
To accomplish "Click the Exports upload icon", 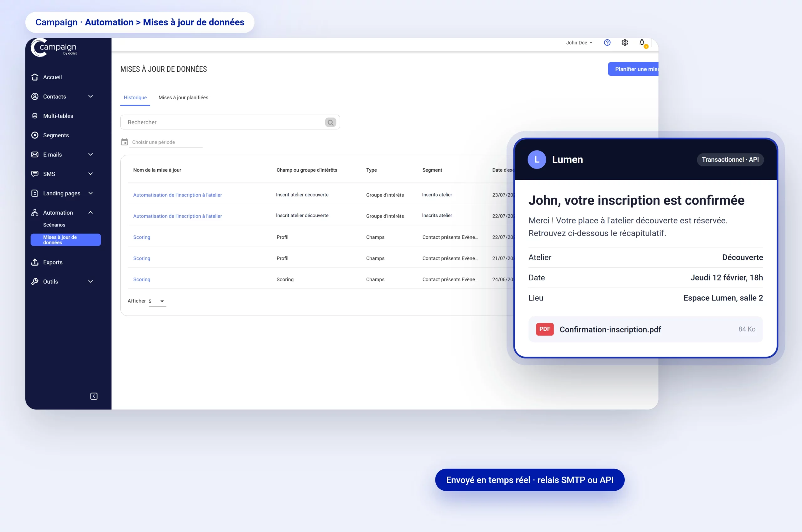I will click(34, 262).
